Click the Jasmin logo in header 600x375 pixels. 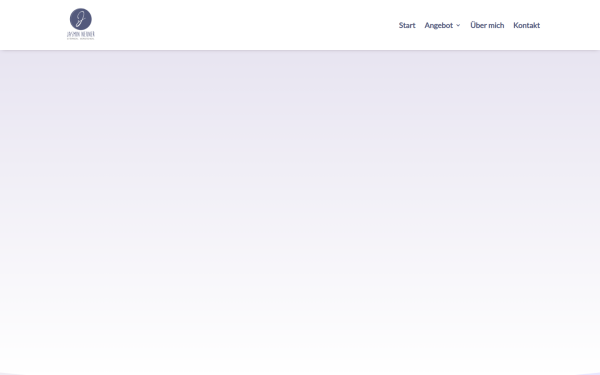click(81, 24)
